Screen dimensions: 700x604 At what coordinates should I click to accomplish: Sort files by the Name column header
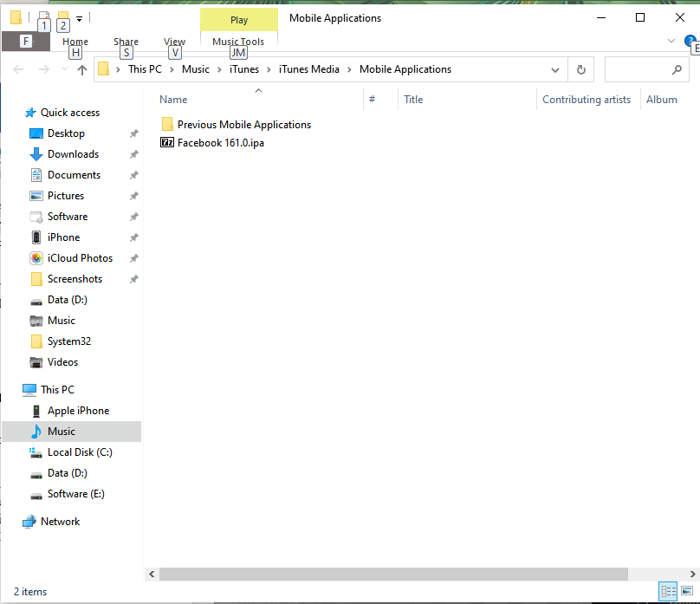pos(173,100)
